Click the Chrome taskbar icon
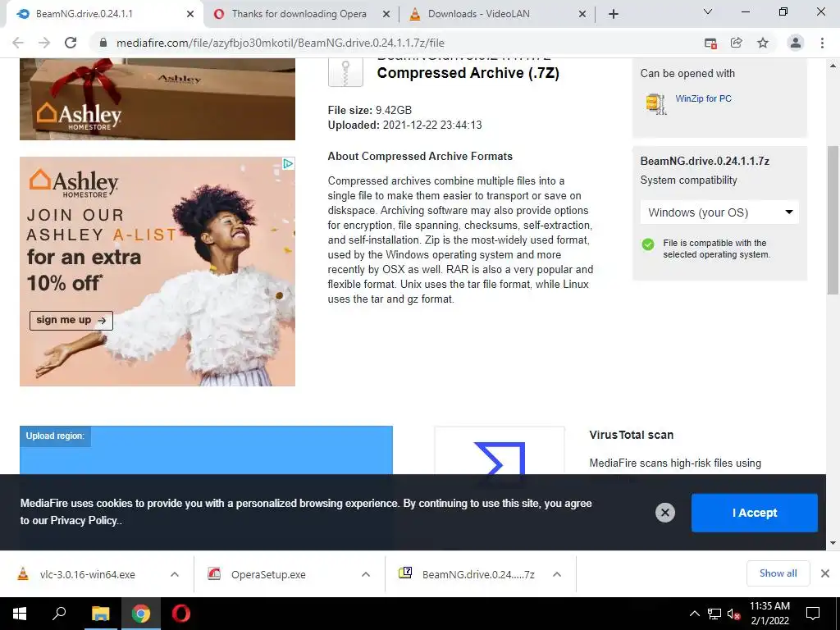 (141, 614)
